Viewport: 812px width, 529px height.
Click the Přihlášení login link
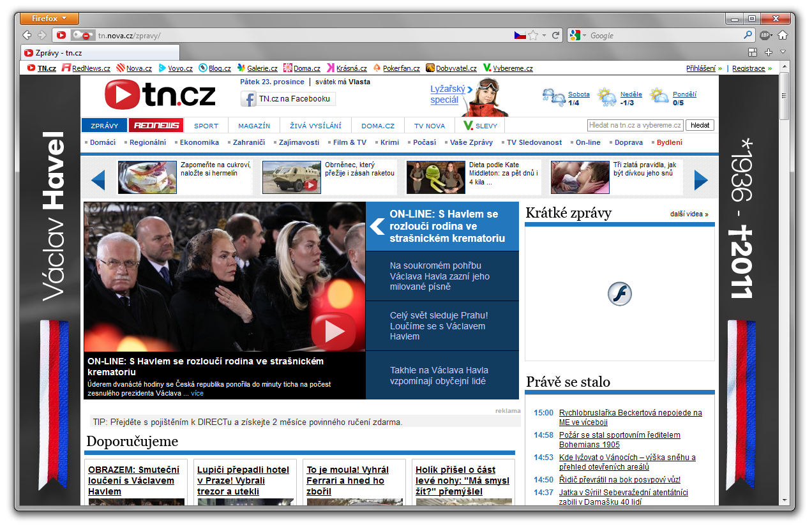(700, 68)
